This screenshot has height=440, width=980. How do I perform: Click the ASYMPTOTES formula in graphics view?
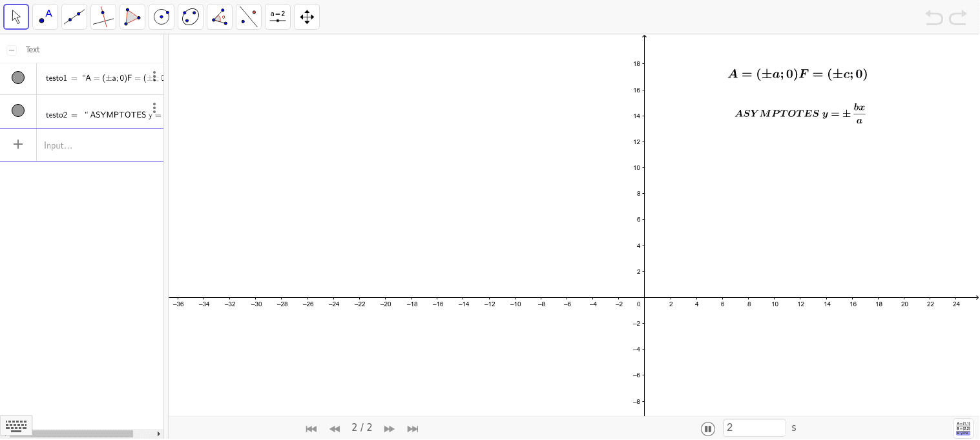(x=800, y=113)
